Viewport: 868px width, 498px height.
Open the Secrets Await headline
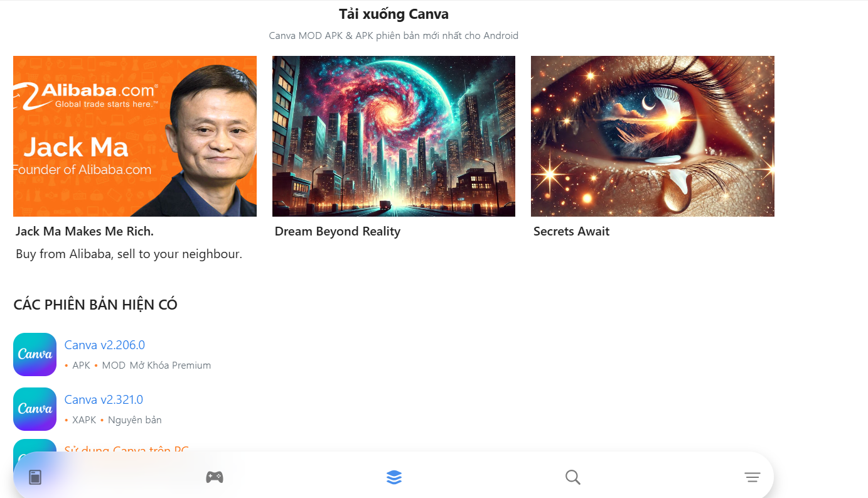pos(572,231)
